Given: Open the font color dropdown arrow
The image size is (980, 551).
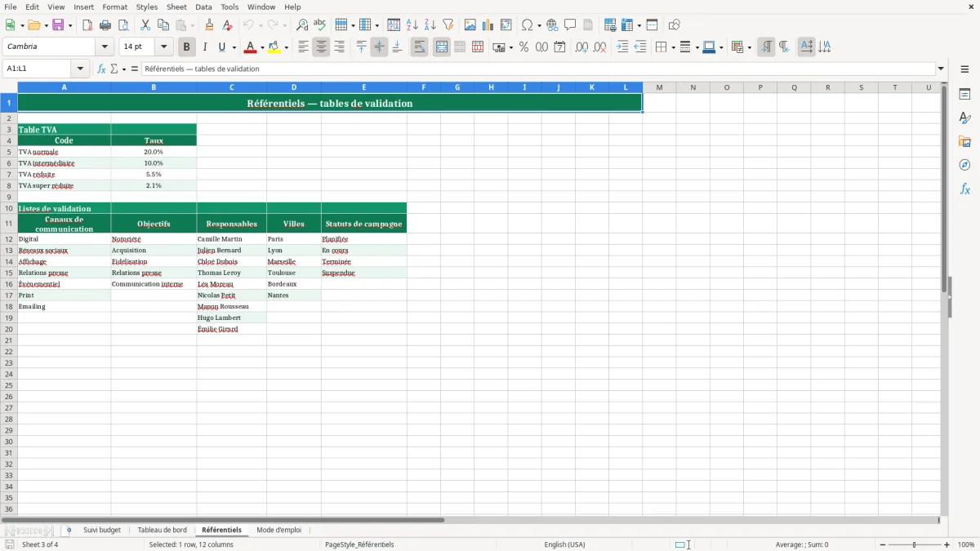Looking at the screenshot, I should [x=262, y=47].
